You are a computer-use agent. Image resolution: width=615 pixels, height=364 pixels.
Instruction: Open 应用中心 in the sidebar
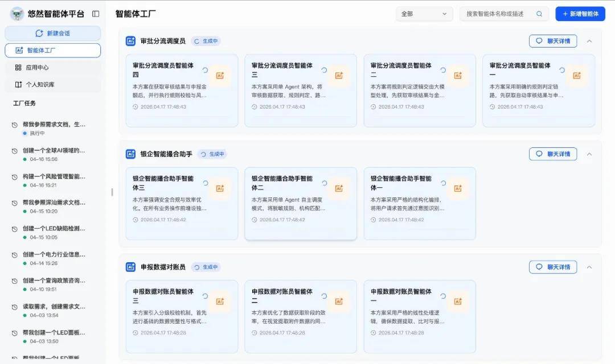[37, 67]
